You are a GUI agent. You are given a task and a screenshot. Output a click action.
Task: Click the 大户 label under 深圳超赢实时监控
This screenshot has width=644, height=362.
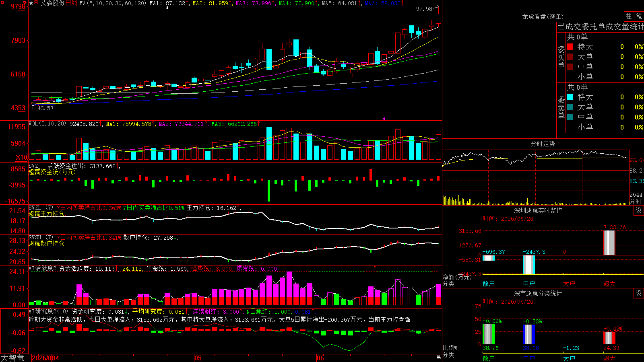click(569, 284)
